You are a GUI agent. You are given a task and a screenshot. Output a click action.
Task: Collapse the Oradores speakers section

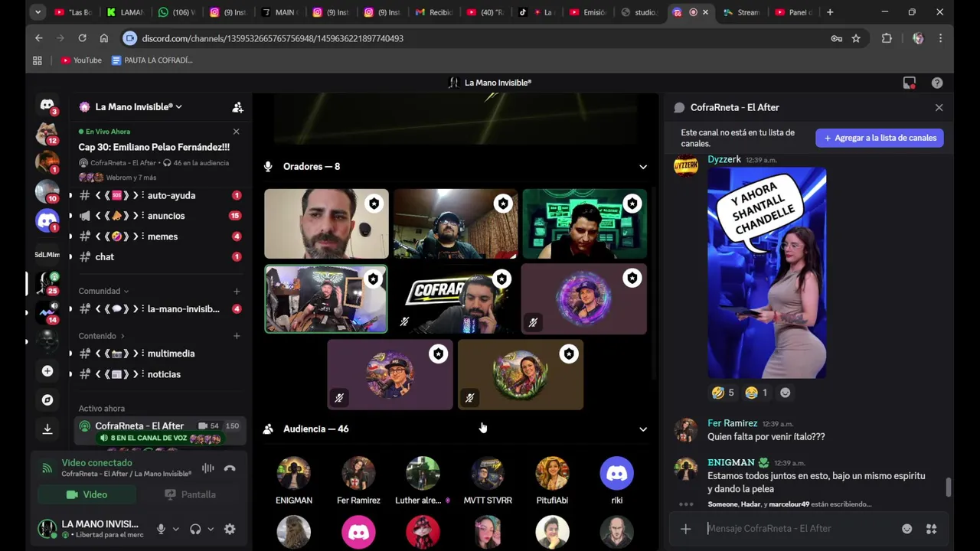[643, 167]
